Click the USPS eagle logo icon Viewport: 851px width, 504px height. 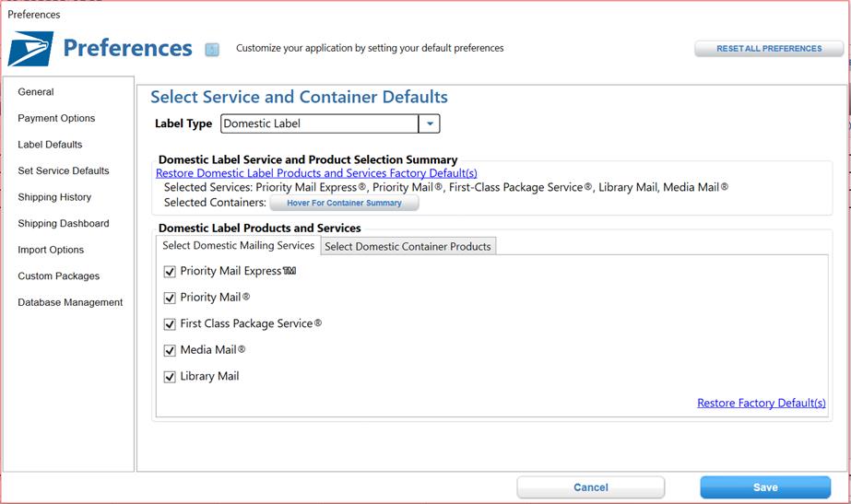click(x=30, y=48)
